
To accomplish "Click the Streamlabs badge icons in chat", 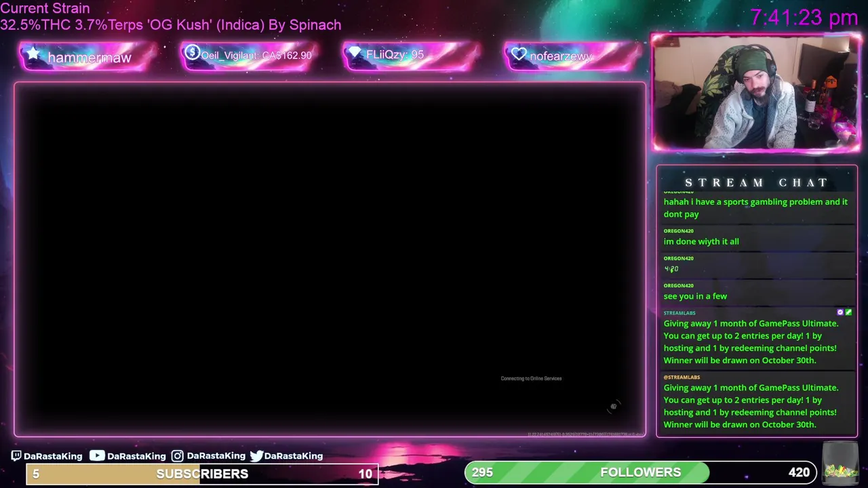I will pyautogui.click(x=844, y=312).
